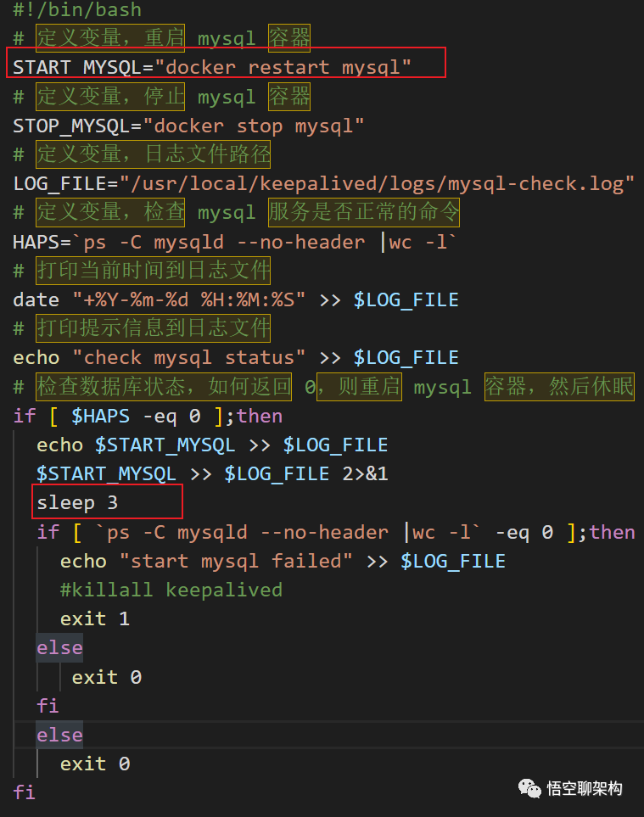Image resolution: width=644 pixels, height=817 pixels.
Task: Click the echo $START_MYSQL >> $LOG_FILE line
Action: (x=211, y=445)
